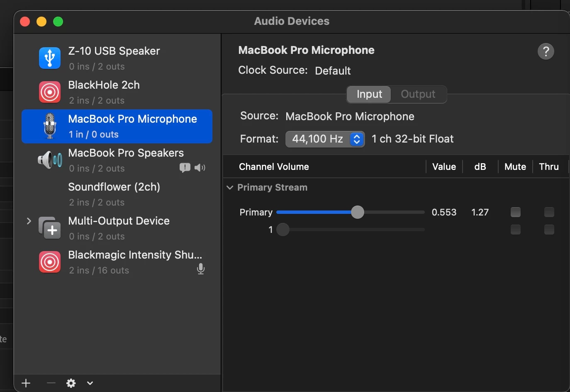Click the '2 ins / 16 outs' text
The image size is (570, 392).
pos(99,270)
